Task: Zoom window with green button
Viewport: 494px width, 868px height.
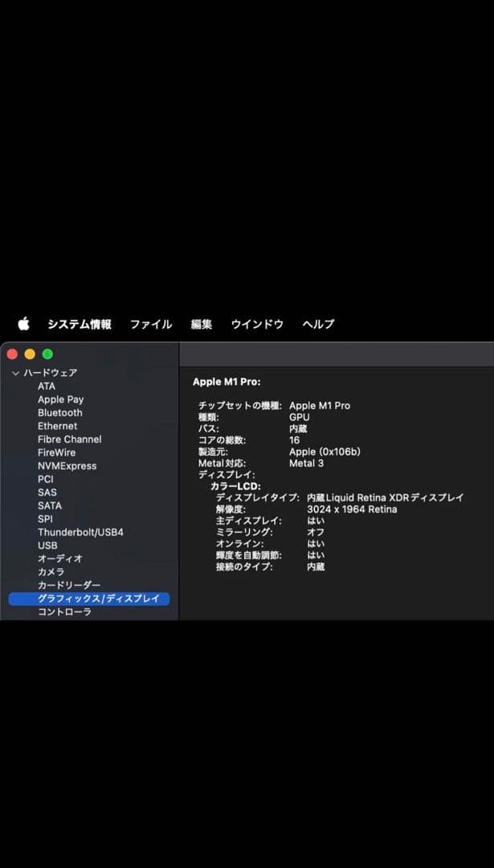Action: pyautogui.click(x=47, y=354)
